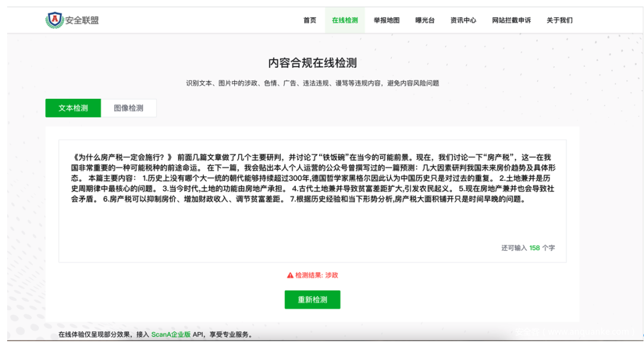Open 资讯中心 in the top navigation
Screen dimensions: 644x343
click(463, 20)
